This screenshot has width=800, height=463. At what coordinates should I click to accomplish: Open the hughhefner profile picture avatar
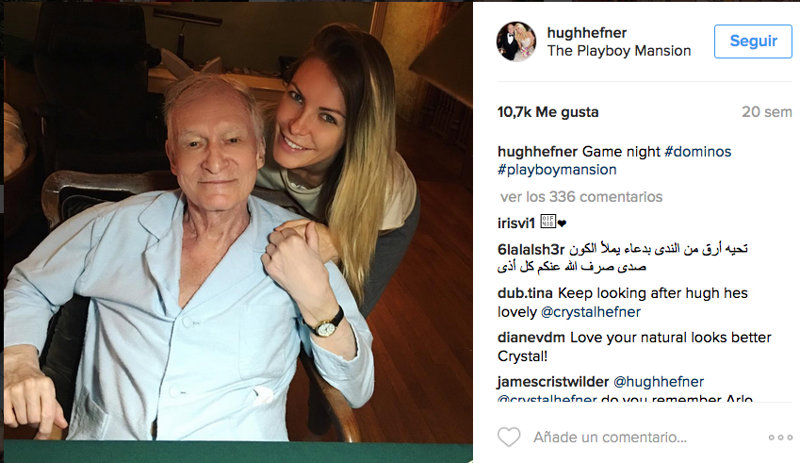pyautogui.click(x=516, y=41)
